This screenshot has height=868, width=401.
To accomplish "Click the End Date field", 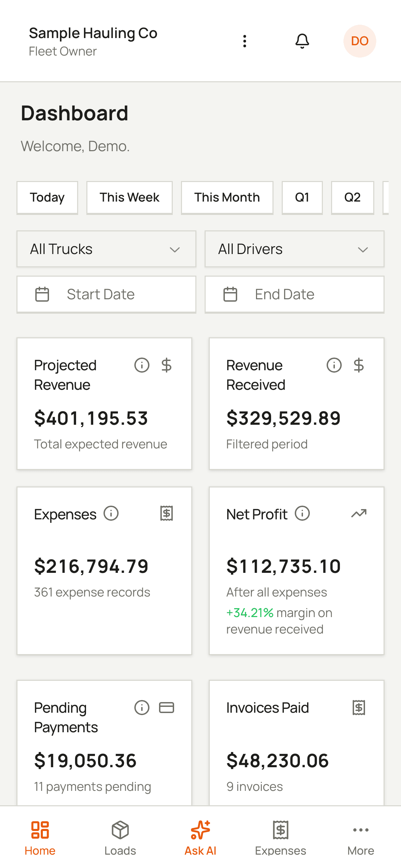I will (x=294, y=294).
